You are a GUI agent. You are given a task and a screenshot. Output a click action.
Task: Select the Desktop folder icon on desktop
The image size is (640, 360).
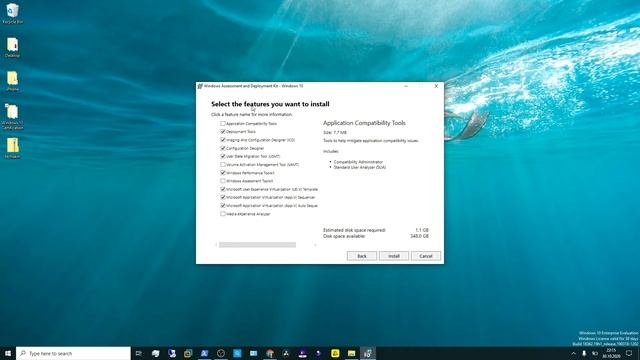point(13,47)
